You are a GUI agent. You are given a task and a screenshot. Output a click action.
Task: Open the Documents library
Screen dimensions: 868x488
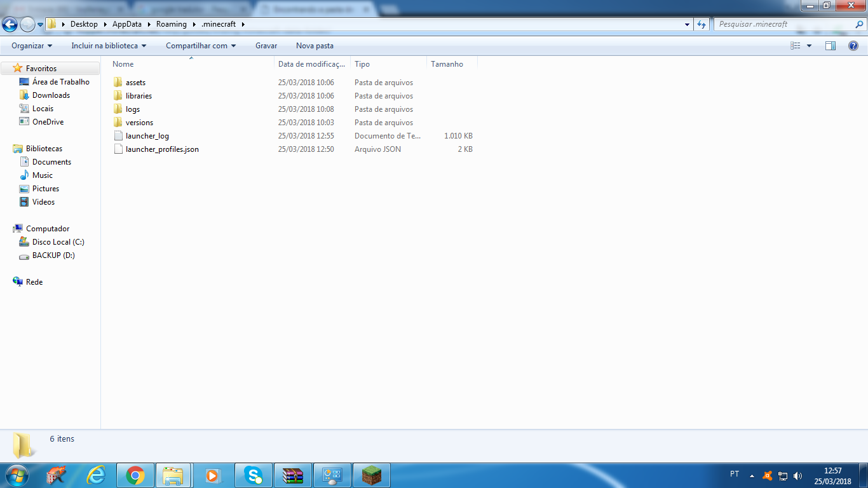(x=52, y=162)
